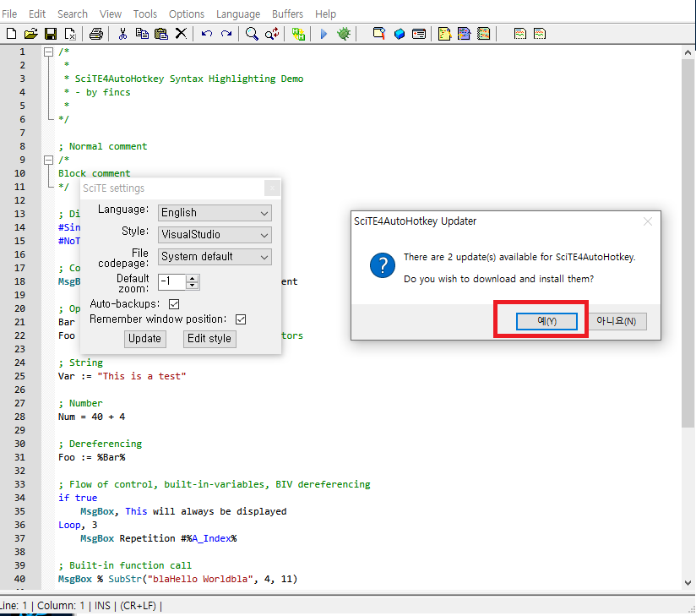Open the Search menu

coord(73,14)
